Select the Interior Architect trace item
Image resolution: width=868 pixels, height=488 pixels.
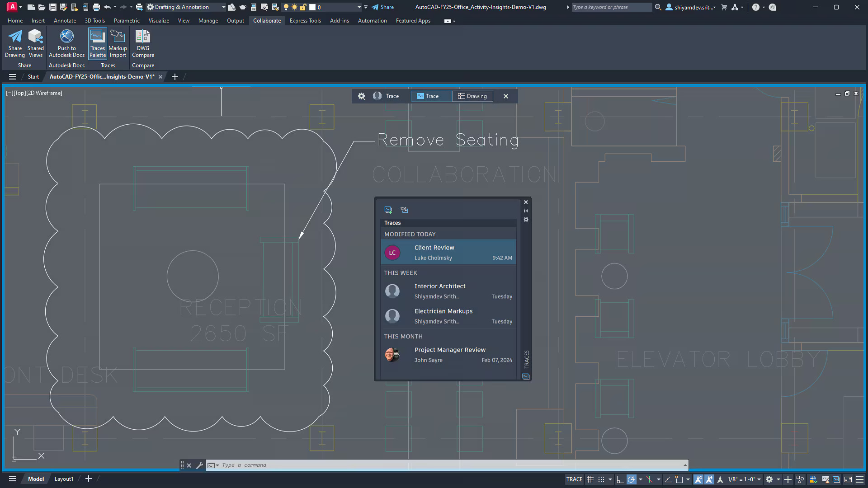click(x=449, y=291)
